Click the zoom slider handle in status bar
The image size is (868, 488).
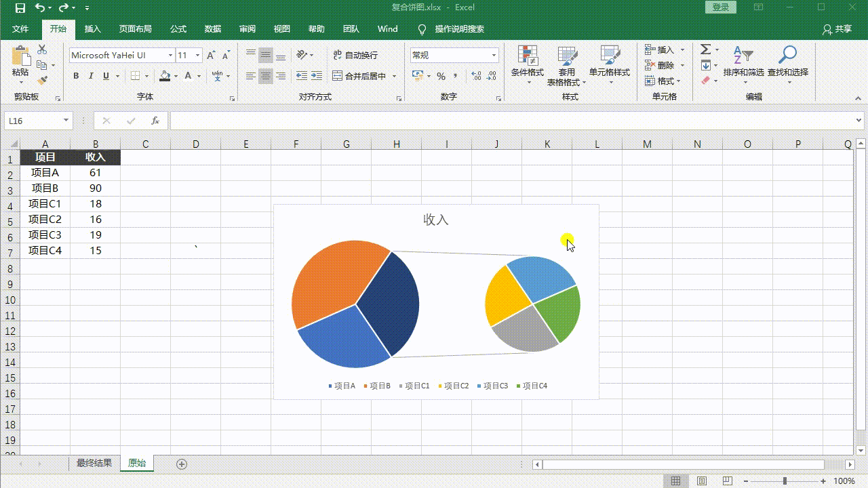(x=785, y=481)
